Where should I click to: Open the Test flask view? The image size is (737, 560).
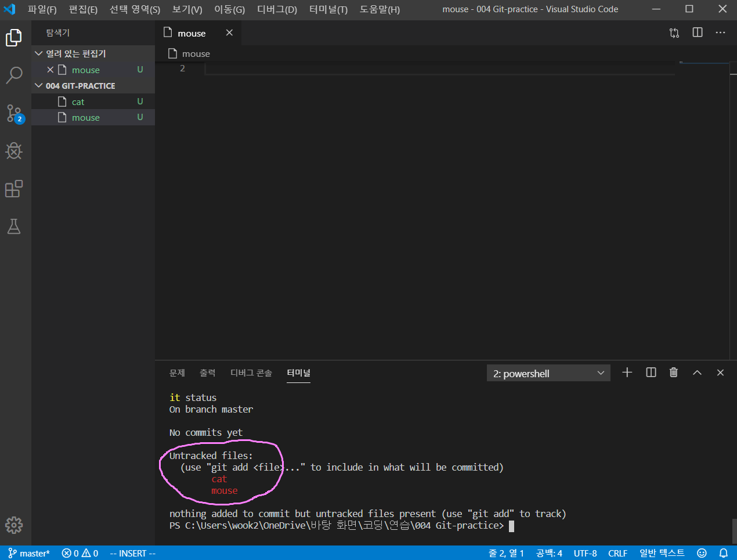tap(14, 226)
